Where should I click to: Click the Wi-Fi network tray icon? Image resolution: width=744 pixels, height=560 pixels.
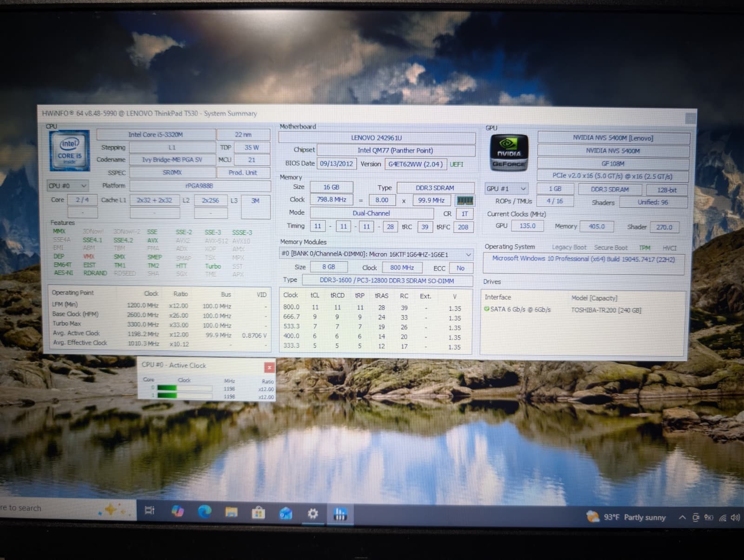pos(723,518)
